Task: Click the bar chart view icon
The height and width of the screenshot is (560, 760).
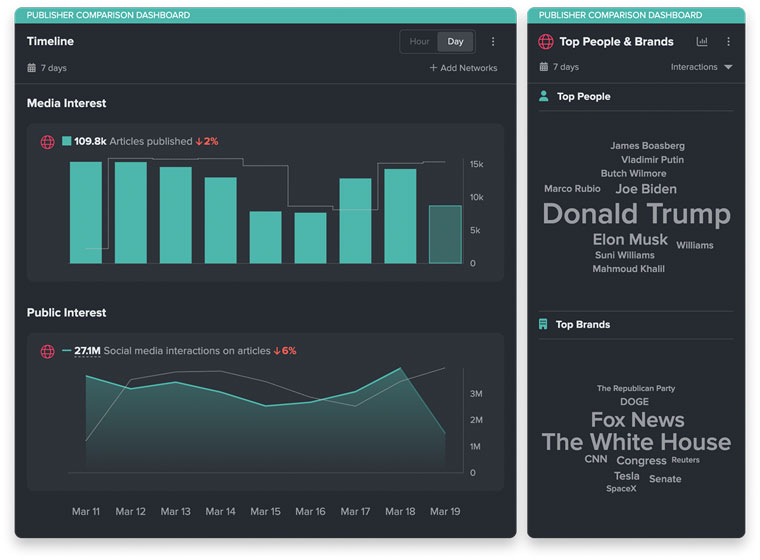Action: (702, 42)
